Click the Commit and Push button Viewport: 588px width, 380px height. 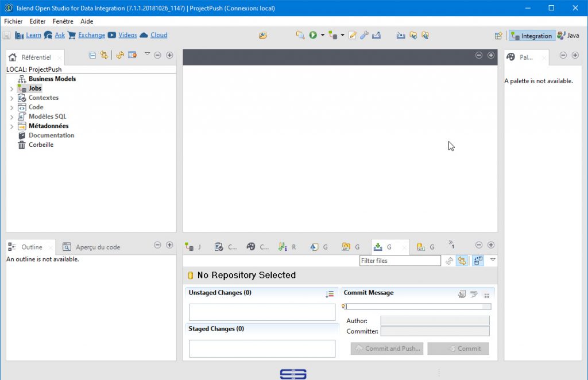[387, 348]
